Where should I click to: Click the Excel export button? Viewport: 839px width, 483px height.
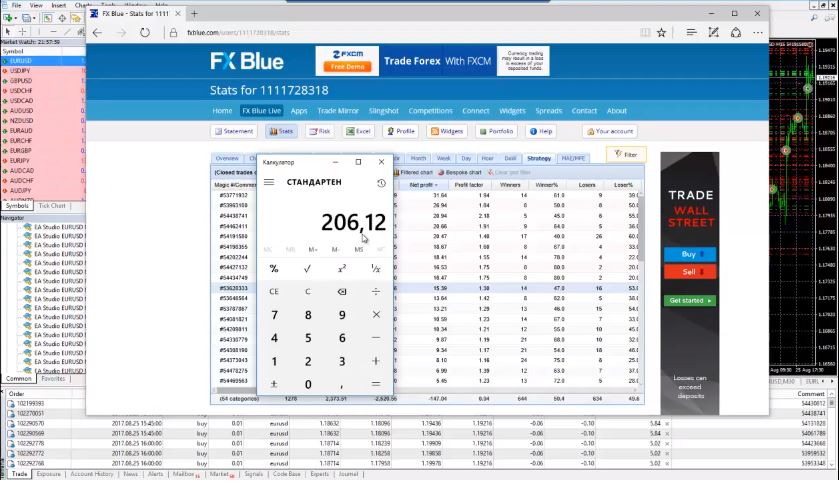pos(358,131)
